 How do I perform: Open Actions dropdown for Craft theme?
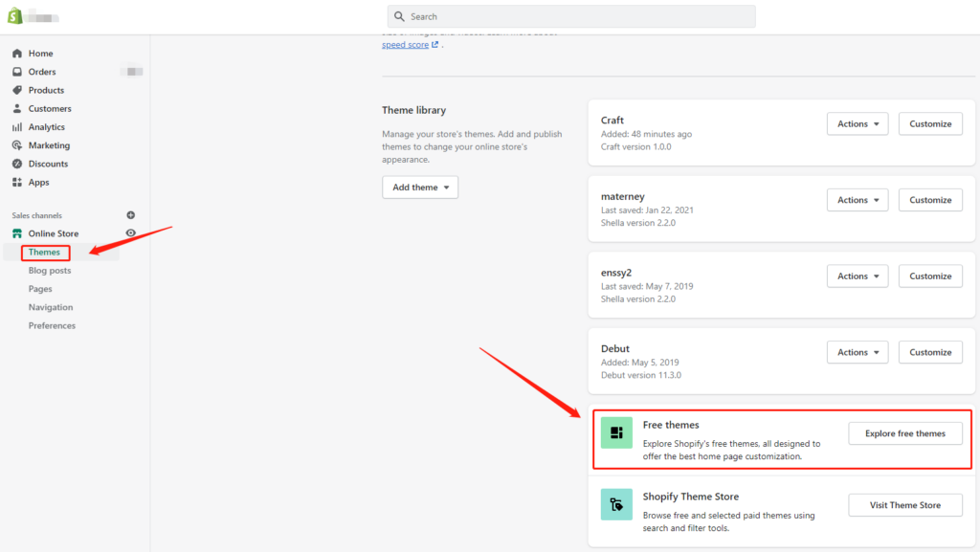(857, 123)
